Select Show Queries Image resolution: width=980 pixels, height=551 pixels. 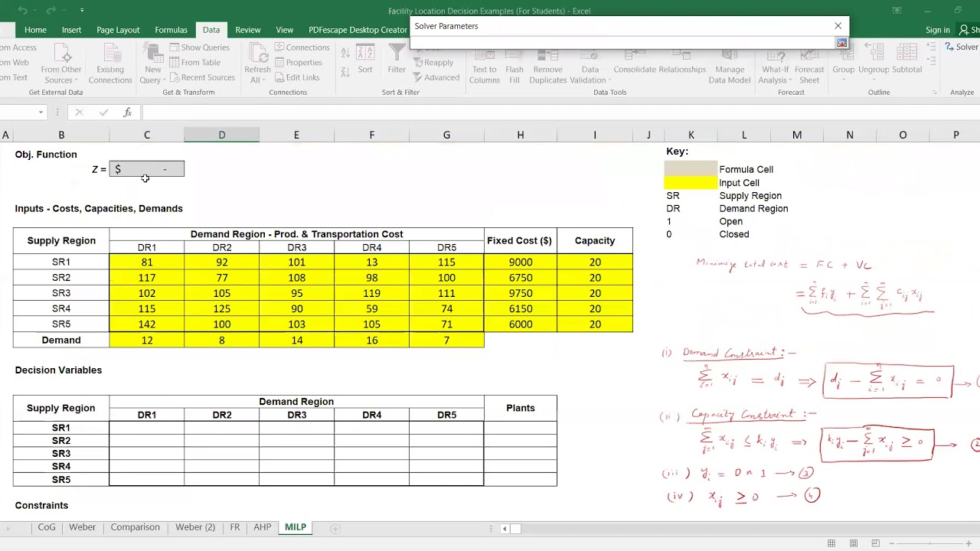199,47
